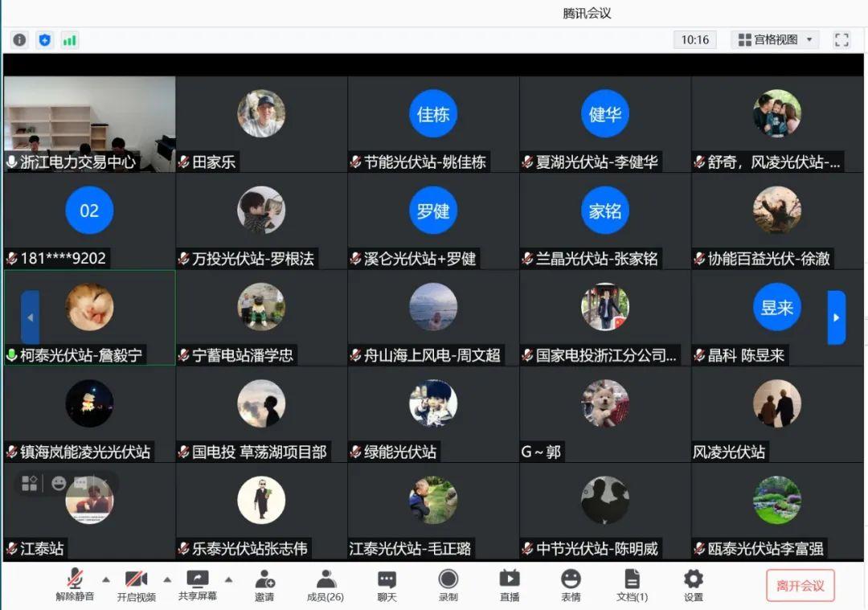Click the 家铭 blue avatar
Screen dimensions: 868x610
(x=605, y=211)
